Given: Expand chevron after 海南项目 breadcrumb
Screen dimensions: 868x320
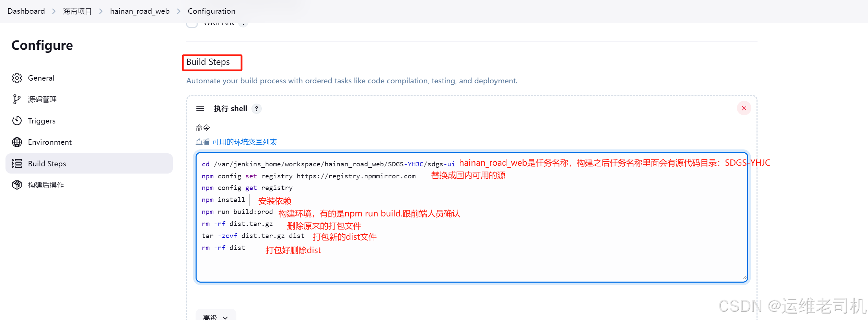Looking at the screenshot, I should [101, 11].
